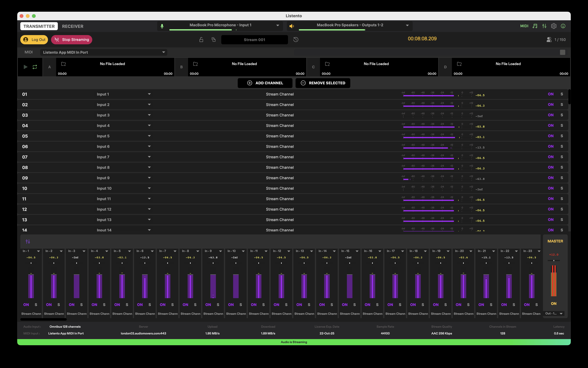Open the Listento App MIDI In Port dropdown

pyautogui.click(x=163, y=52)
